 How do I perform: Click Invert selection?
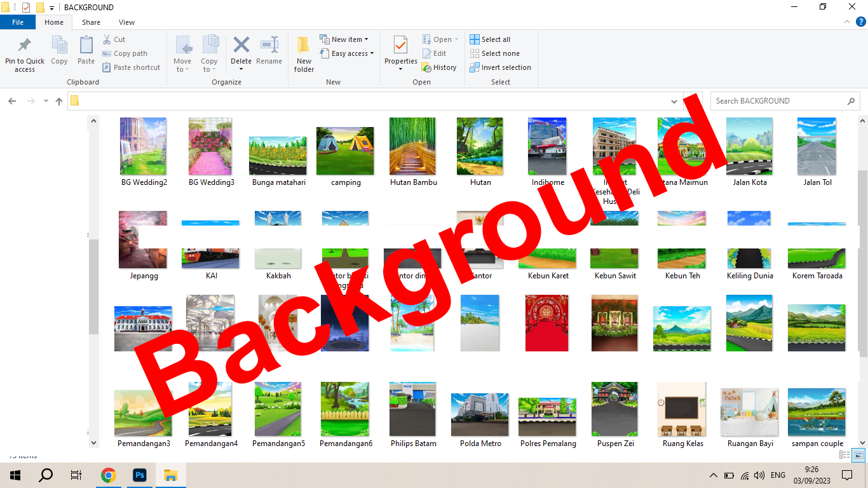point(500,67)
